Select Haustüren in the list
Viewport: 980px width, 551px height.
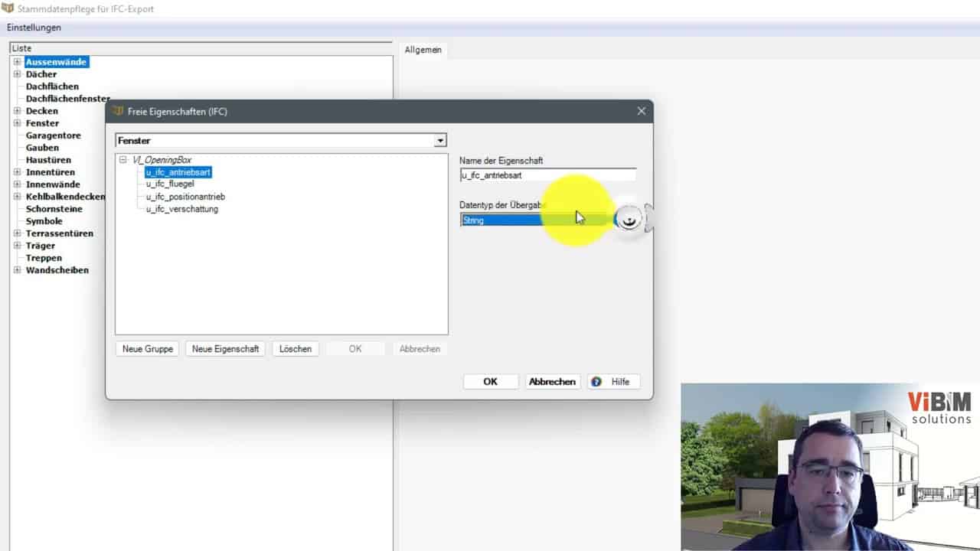click(x=48, y=160)
